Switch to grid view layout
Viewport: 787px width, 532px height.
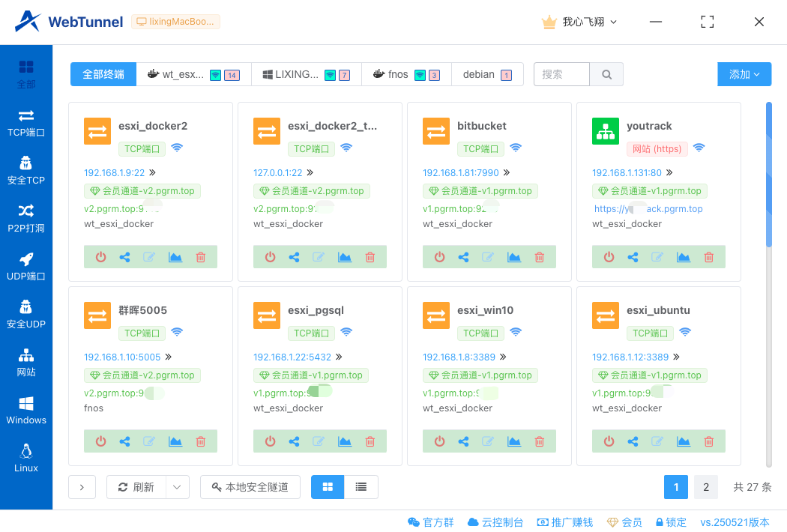point(328,487)
